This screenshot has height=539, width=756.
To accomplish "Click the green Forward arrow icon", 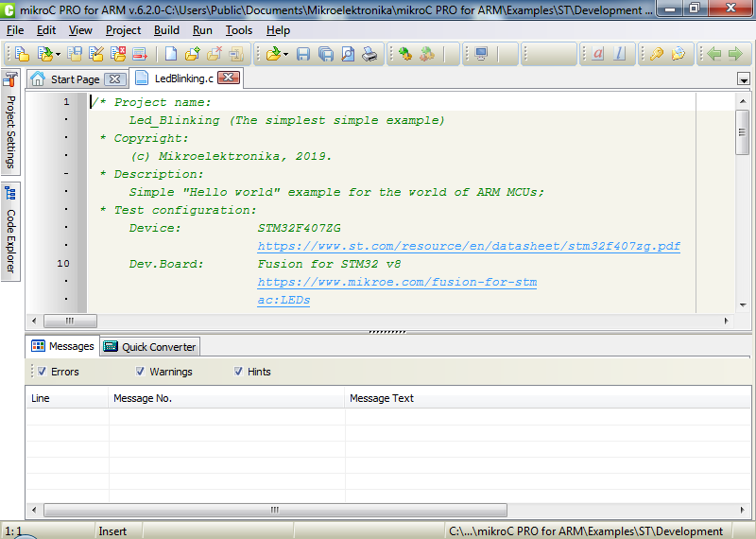I will [735, 54].
